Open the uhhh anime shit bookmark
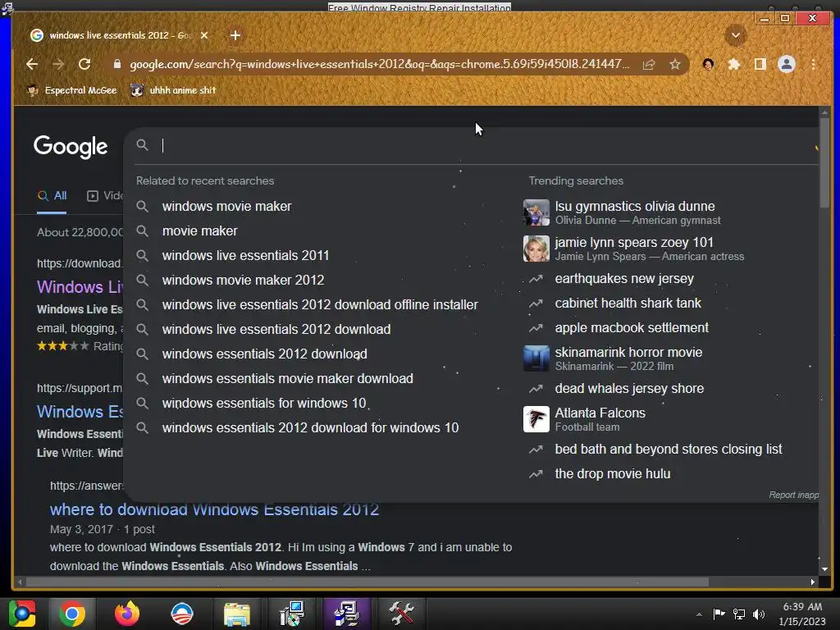840x630 pixels. [x=174, y=90]
